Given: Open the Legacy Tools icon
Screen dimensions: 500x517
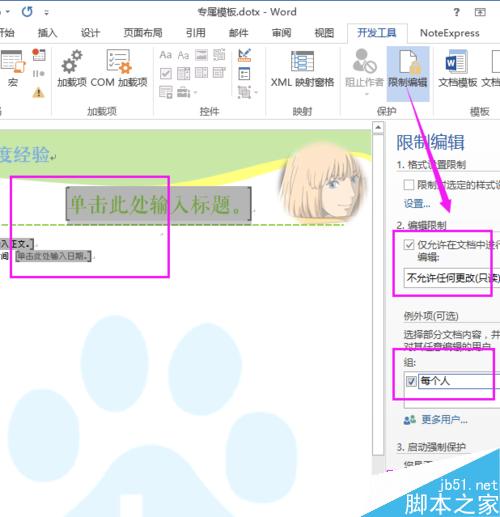Looking at the screenshot, I should click(x=183, y=92).
